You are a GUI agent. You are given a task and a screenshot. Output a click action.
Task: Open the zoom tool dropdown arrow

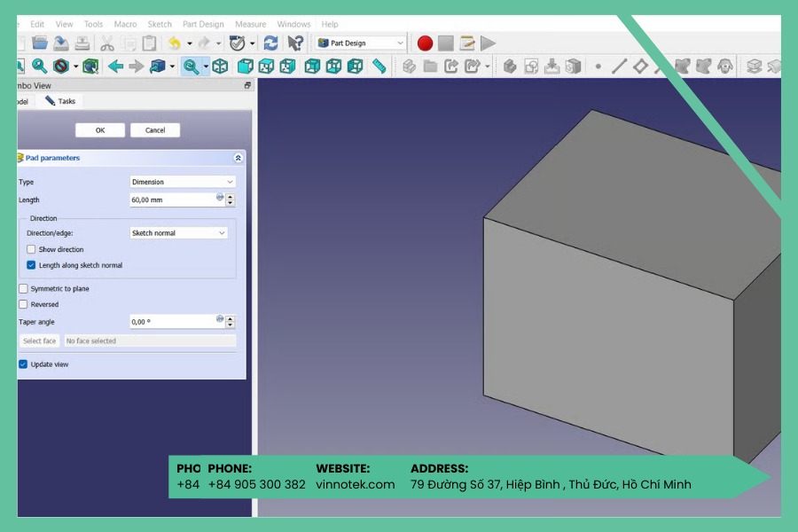(206, 66)
